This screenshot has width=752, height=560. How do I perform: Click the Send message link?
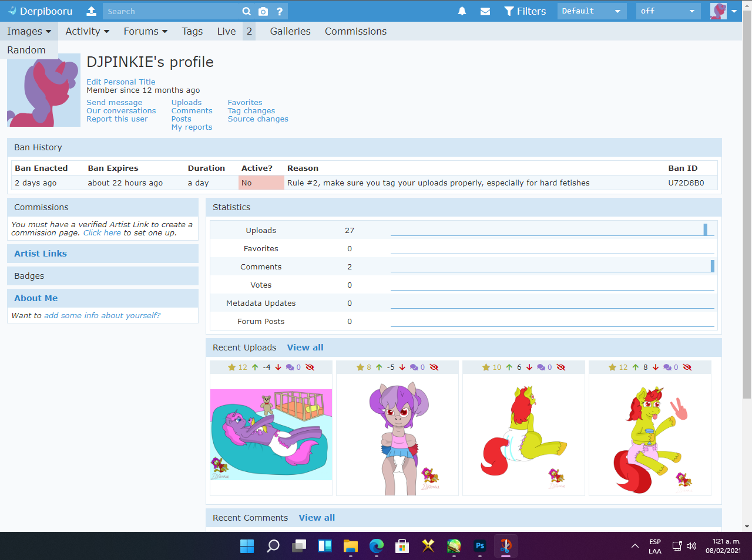pyautogui.click(x=115, y=103)
